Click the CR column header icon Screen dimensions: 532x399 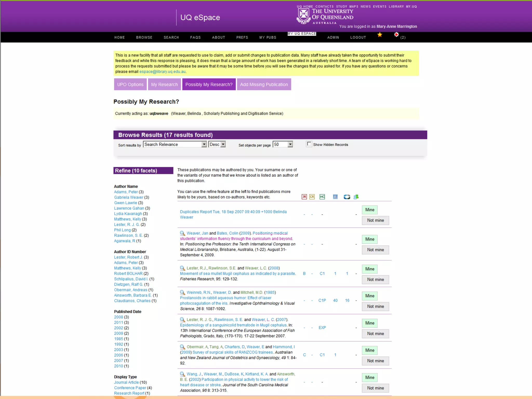(312, 197)
